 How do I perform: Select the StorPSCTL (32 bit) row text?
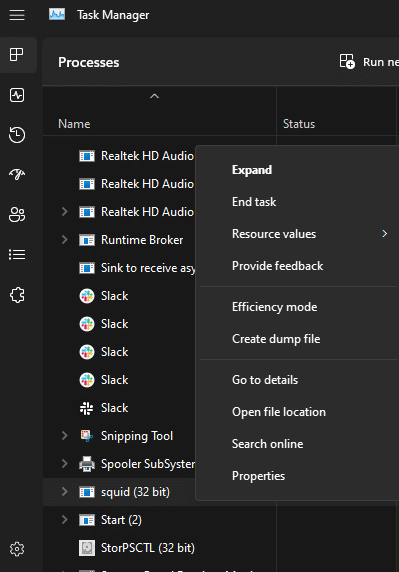click(x=148, y=548)
